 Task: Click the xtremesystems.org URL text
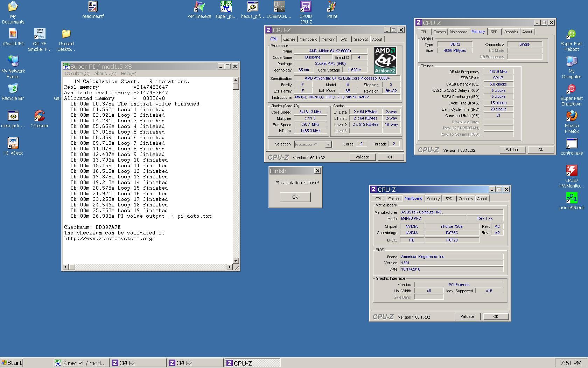click(x=110, y=238)
